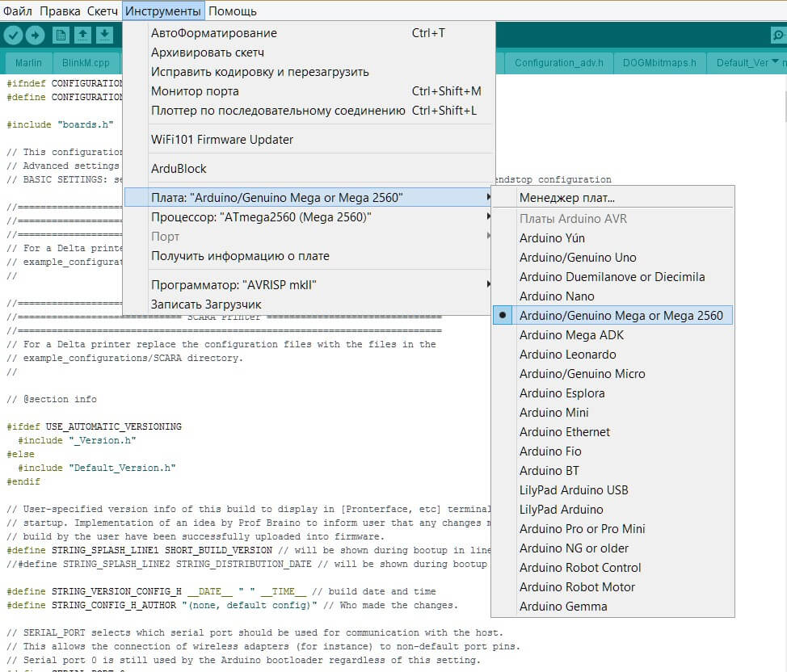Viewport: 787px width, 672px height.
Task: Click АвтоФорматирование menu entry
Action: click(214, 33)
